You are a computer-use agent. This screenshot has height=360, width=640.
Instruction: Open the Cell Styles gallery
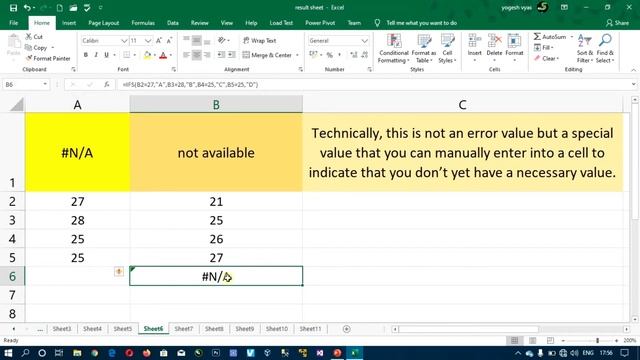pos(447,49)
